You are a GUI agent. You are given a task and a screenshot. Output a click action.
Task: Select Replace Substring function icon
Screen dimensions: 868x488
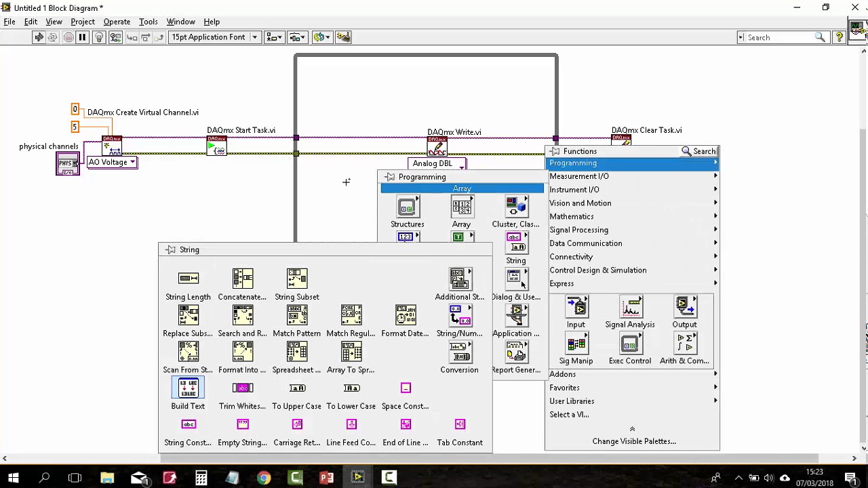188,314
